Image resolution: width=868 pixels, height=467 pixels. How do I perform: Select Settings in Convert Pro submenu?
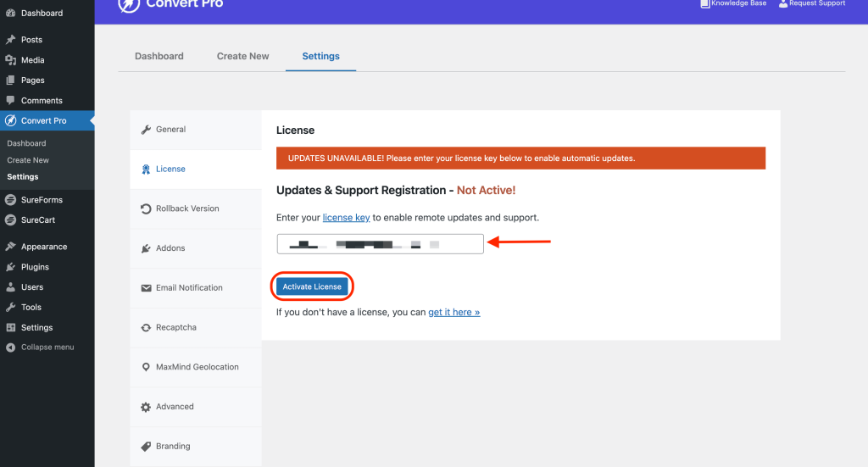pyautogui.click(x=23, y=177)
